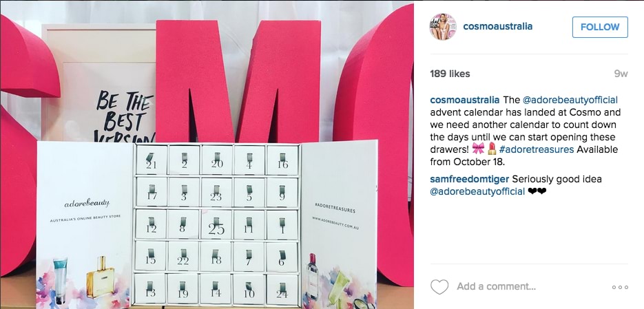Screen dimensions: 644x309
Task: Click drawer number 21 in the photo
Action: (151, 160)
